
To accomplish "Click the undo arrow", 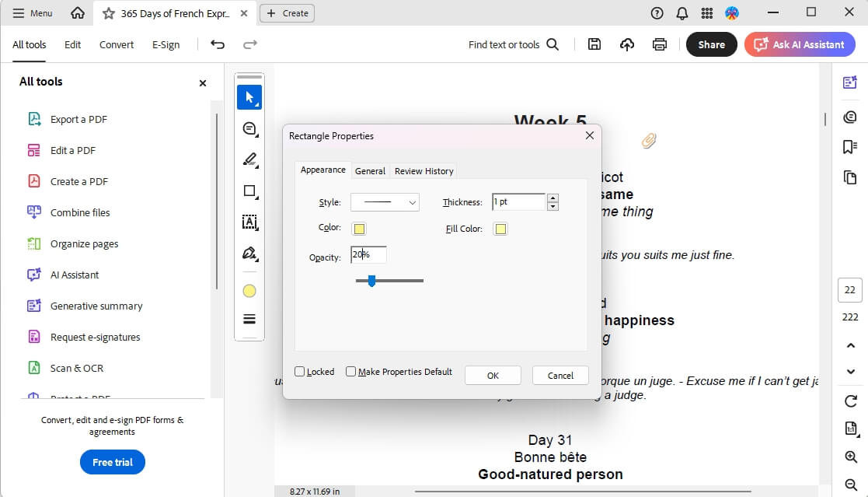I will pos(218,44).
